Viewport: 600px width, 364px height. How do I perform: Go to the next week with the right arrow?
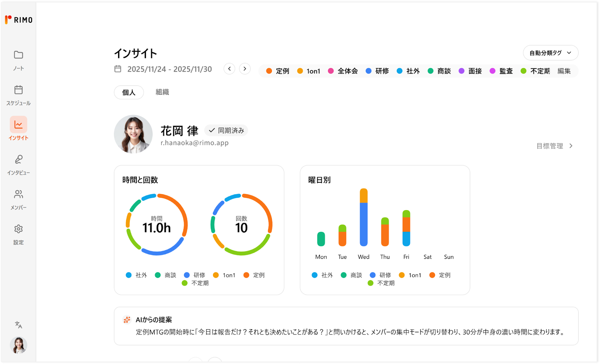(x=244, y=69)
